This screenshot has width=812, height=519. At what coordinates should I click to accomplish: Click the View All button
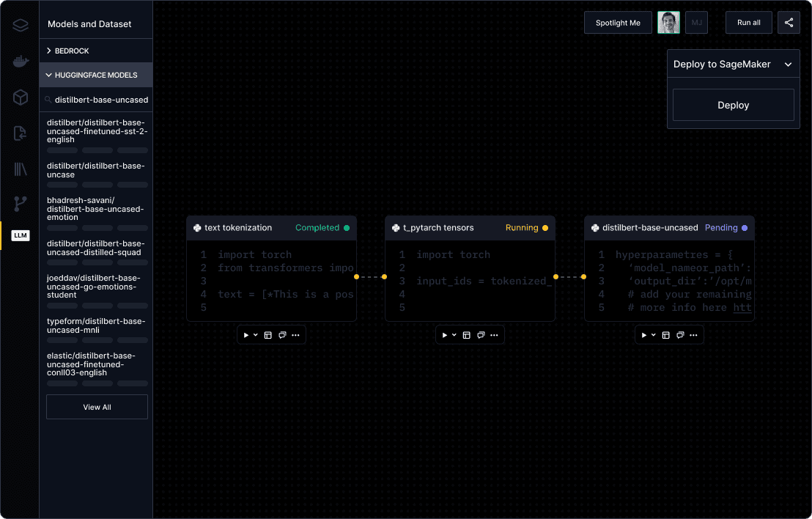[x=97, y=407]
